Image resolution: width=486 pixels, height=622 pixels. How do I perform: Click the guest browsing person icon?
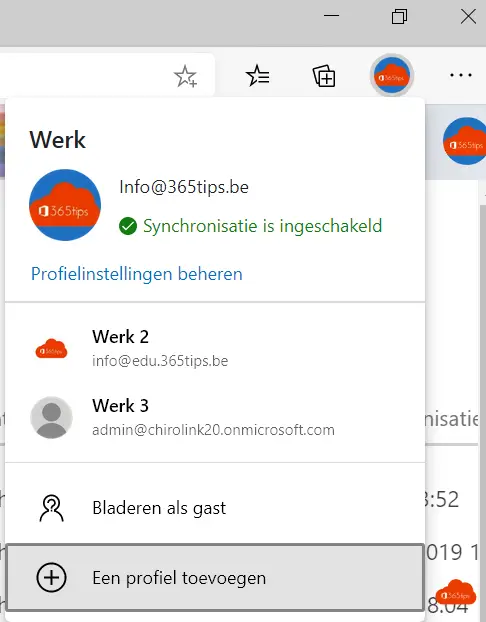click(x=52, y=508)
